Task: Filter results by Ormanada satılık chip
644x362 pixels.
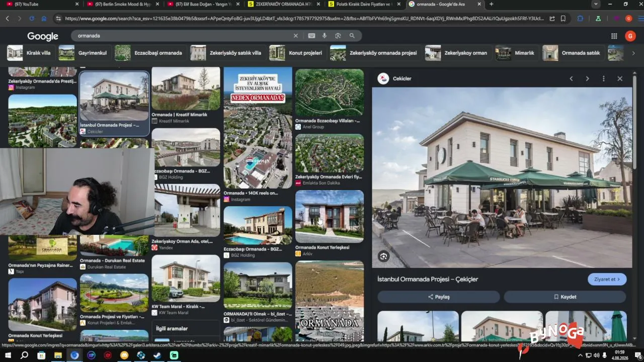Action: pos(573,53)
